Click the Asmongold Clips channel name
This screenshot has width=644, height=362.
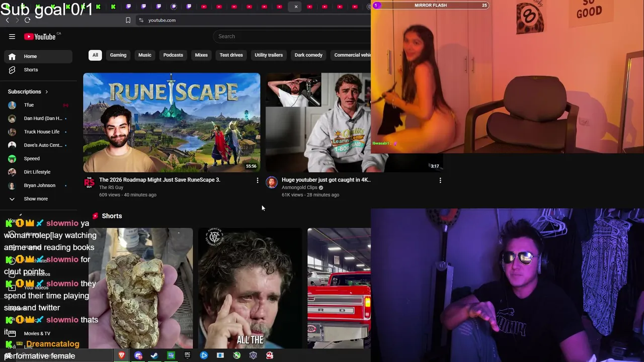click(299, 188)
